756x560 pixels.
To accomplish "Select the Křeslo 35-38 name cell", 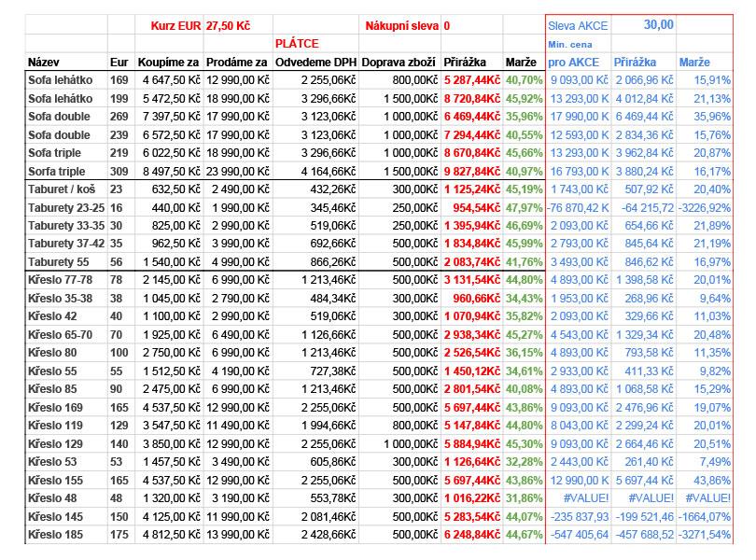I will (60, 298).
